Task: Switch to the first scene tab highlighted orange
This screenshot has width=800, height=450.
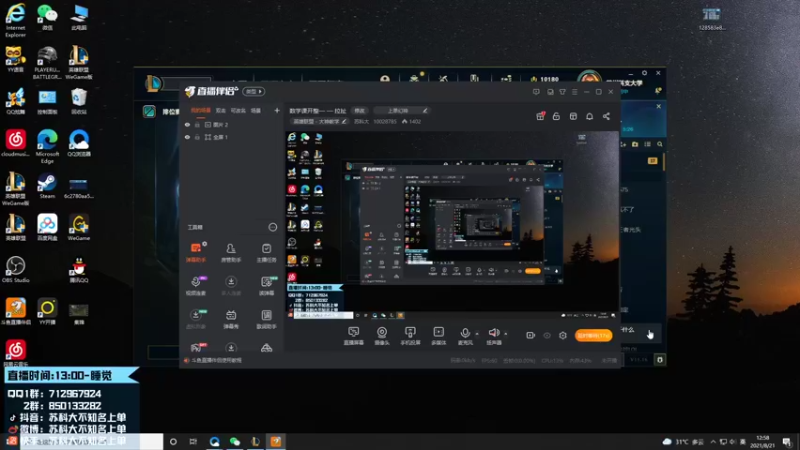Action: [201, 110]
